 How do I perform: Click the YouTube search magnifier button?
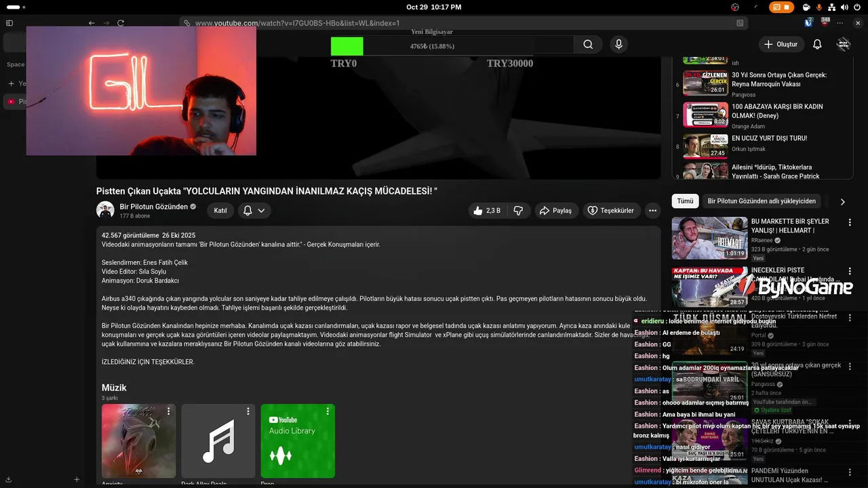point(588,44)
